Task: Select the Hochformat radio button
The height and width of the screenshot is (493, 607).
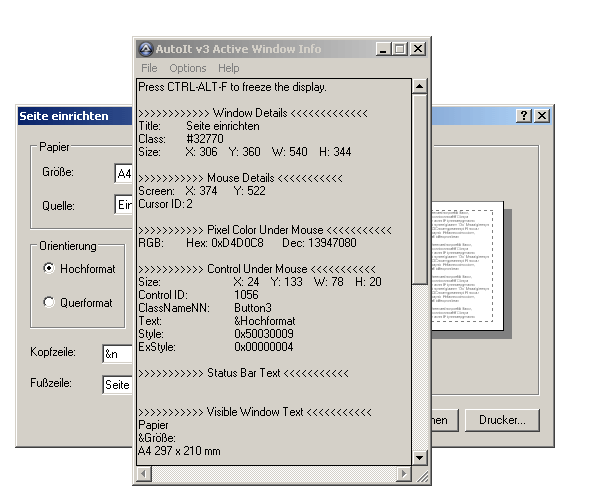Action: point(49,268)
